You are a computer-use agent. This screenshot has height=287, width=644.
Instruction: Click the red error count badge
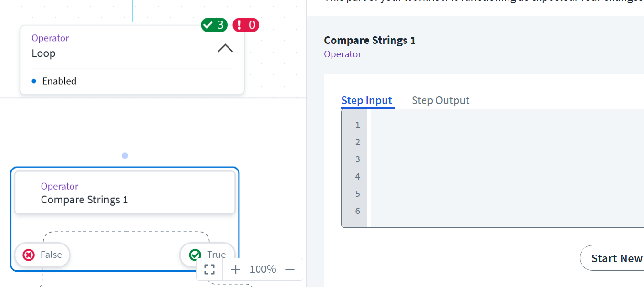(x=246, y=25)
